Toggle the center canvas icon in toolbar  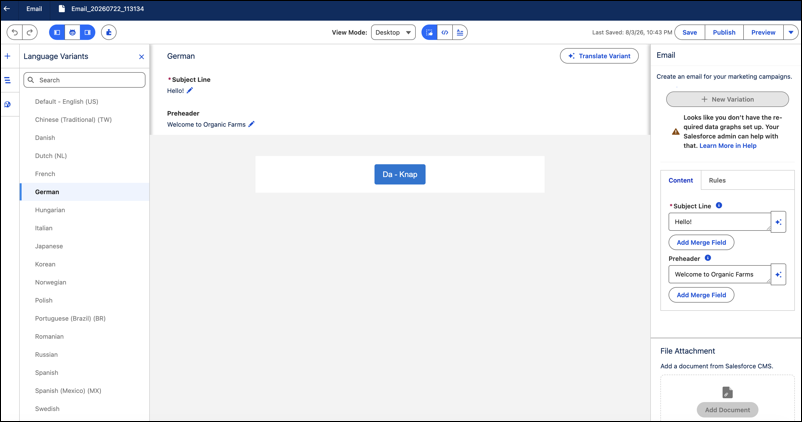click(72, 32)
